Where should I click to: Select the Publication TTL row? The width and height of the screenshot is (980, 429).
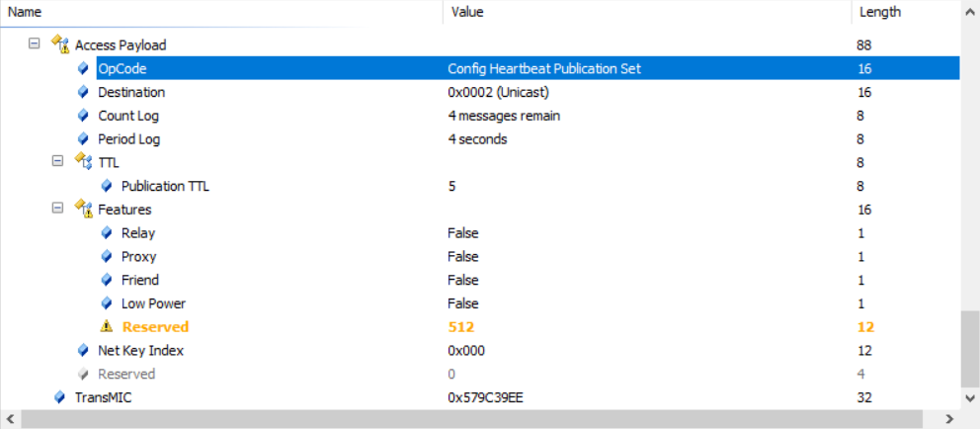(165, 186)
